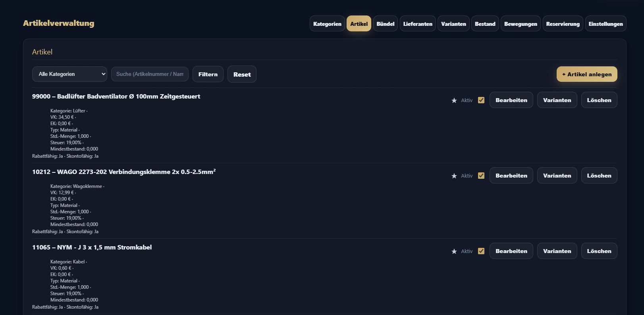644x315 pixels.
Task: Open Varianten for NYM-J Stromkabel
Action: 557,251
